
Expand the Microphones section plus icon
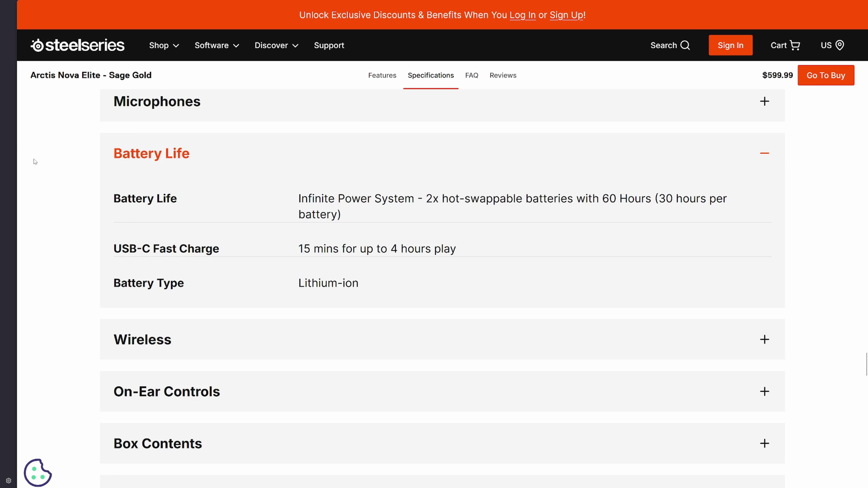764,101
